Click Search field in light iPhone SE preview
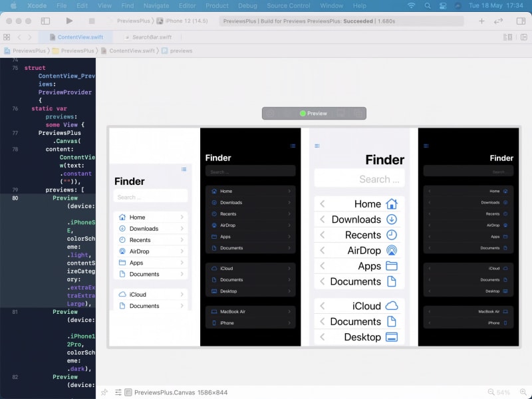Viewport: 532px width, 399px height. (x=151, y=197)
